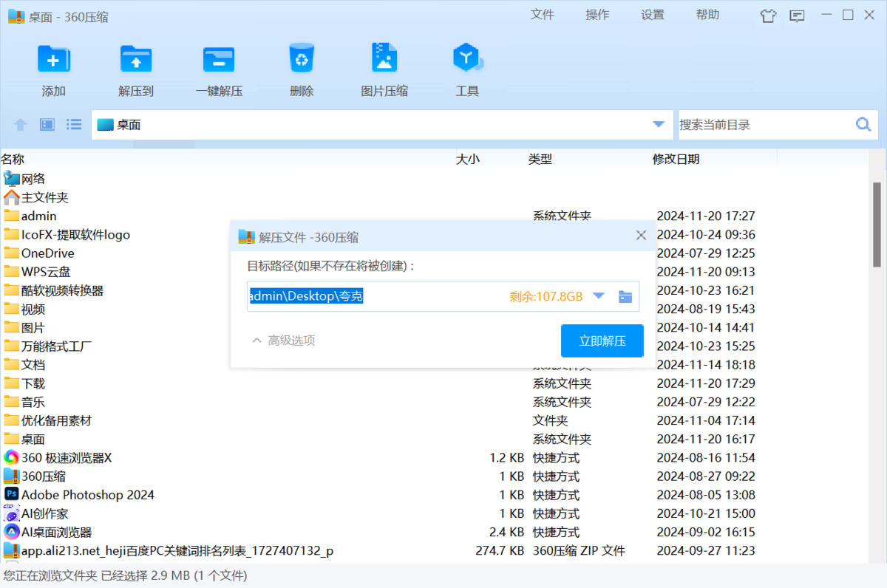Sort by 修改日期 column header

click(676, 159)
